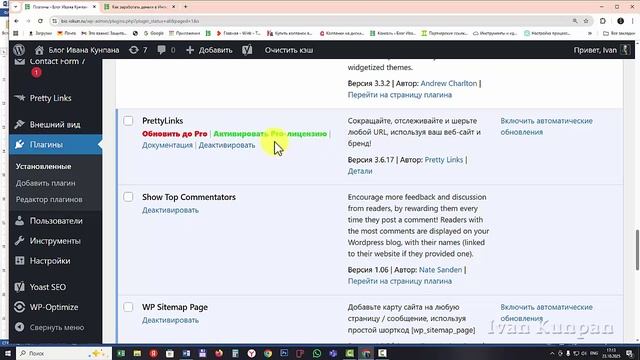
Task: Open Детали link for PrettyLinks
Action: pos(360,171)
